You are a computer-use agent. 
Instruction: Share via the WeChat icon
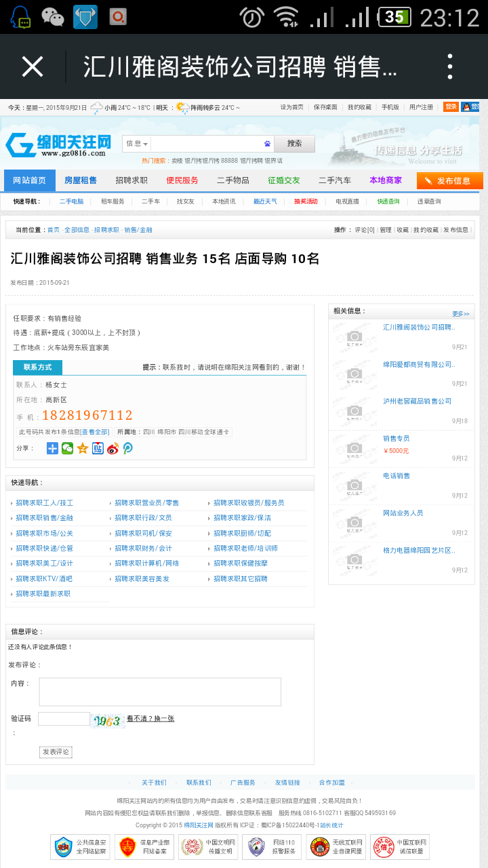coord(67,448)
